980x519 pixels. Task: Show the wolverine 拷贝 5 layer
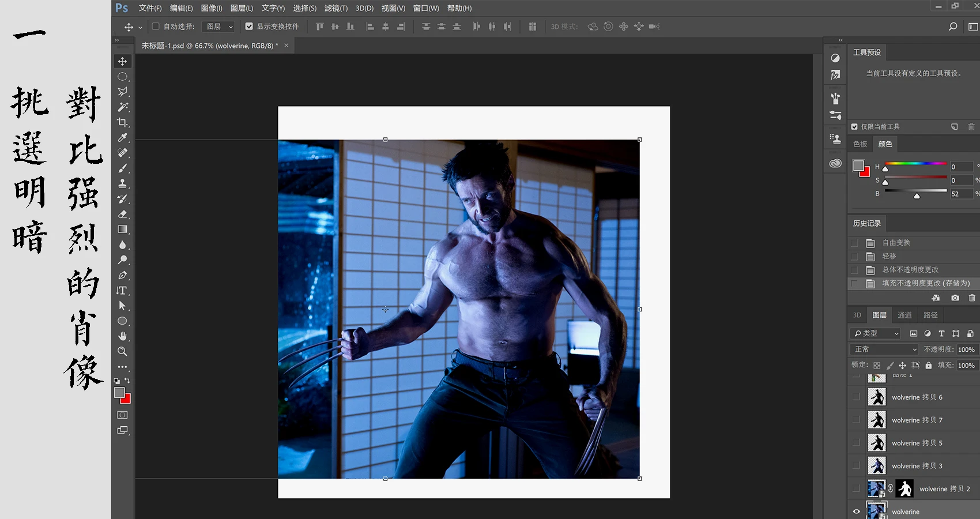856,443
